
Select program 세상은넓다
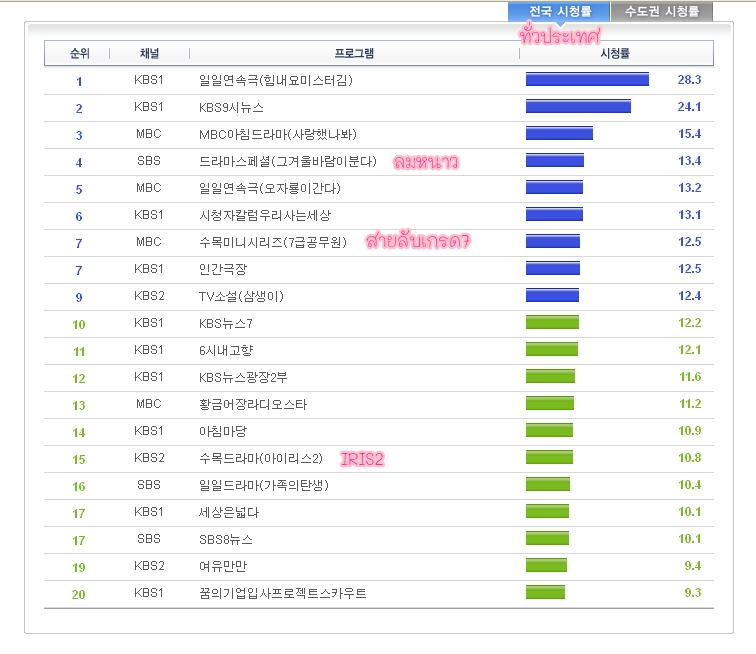pyautogui.click(x=229, y=512)
